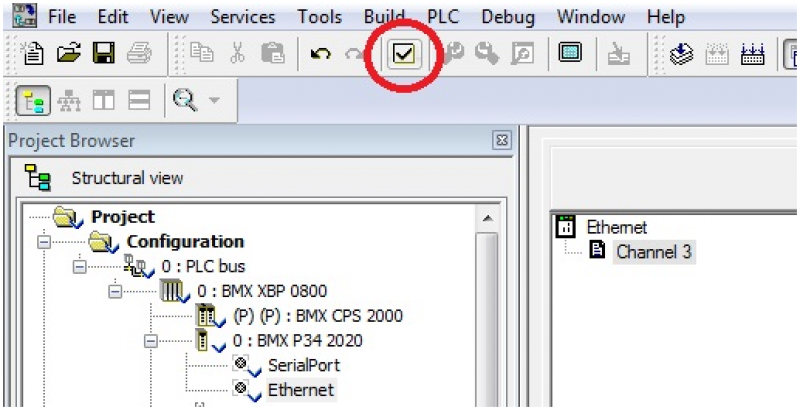
Task: Click the Paste clipboard icon
Action: pos(272,53)
